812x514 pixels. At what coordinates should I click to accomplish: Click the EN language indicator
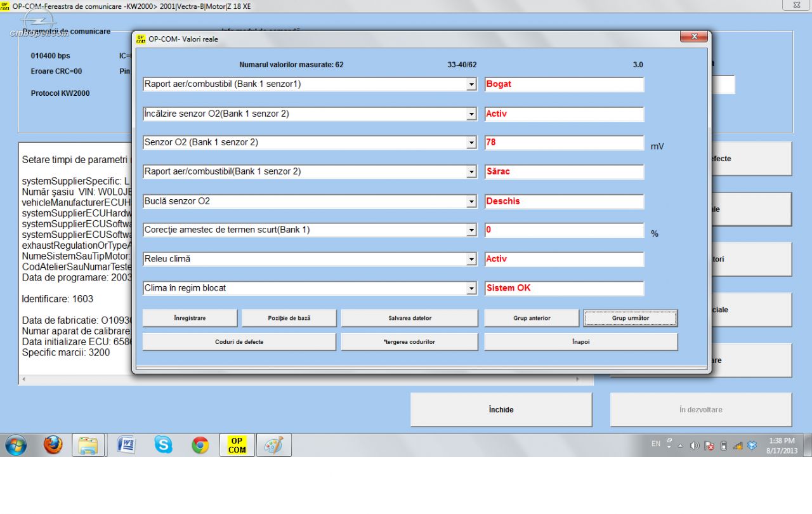pos(656,444)
